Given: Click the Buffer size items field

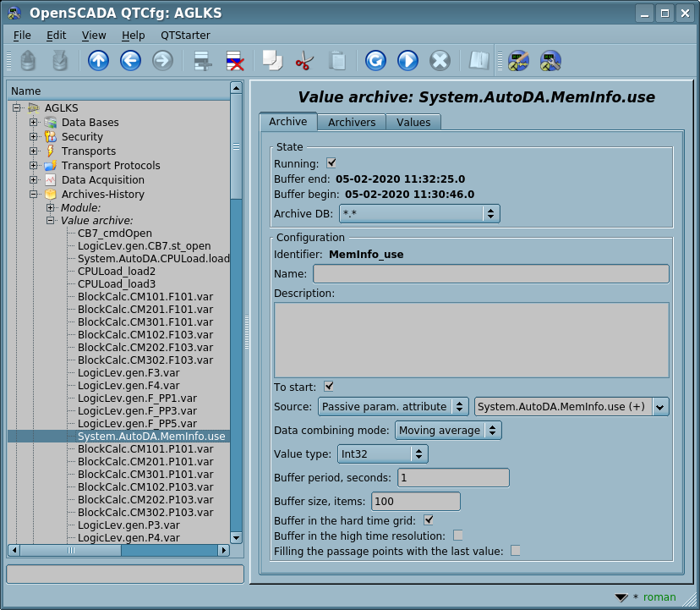Looking at the screenshot, I should pos(416,502).
